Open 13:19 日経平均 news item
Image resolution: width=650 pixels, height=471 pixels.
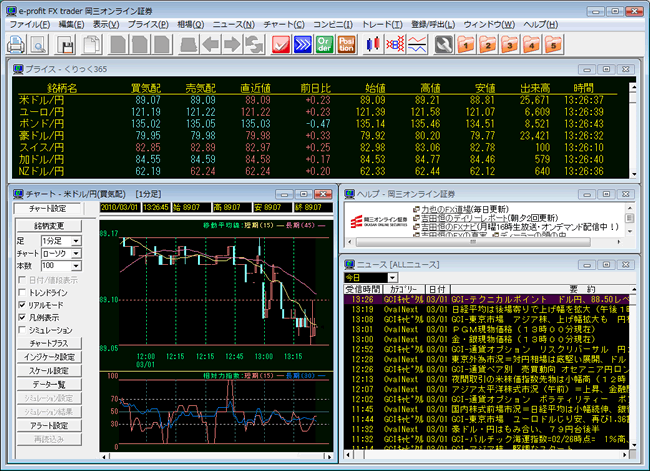(487, 309)
